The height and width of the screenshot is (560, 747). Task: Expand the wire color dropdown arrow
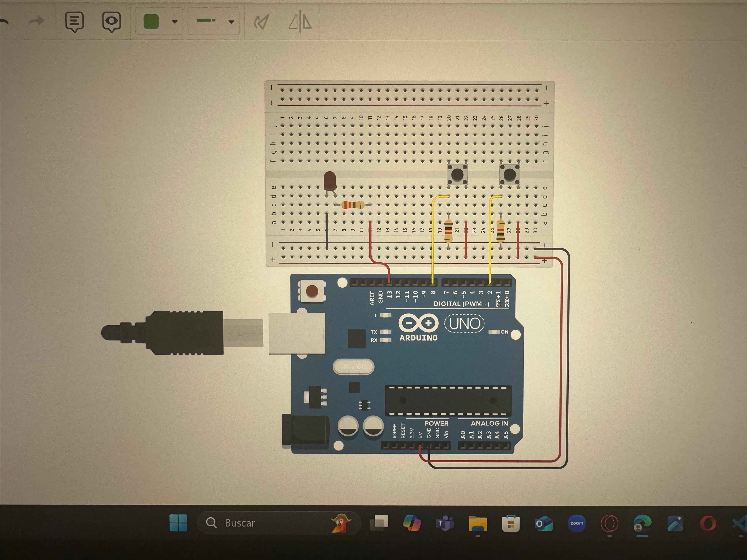(175, 22)
